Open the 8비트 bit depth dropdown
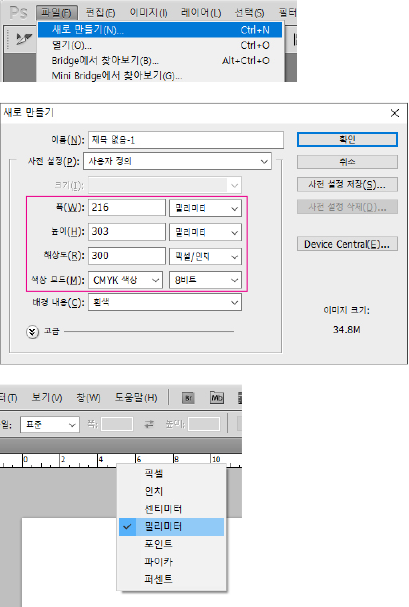 tap(205, 280)
